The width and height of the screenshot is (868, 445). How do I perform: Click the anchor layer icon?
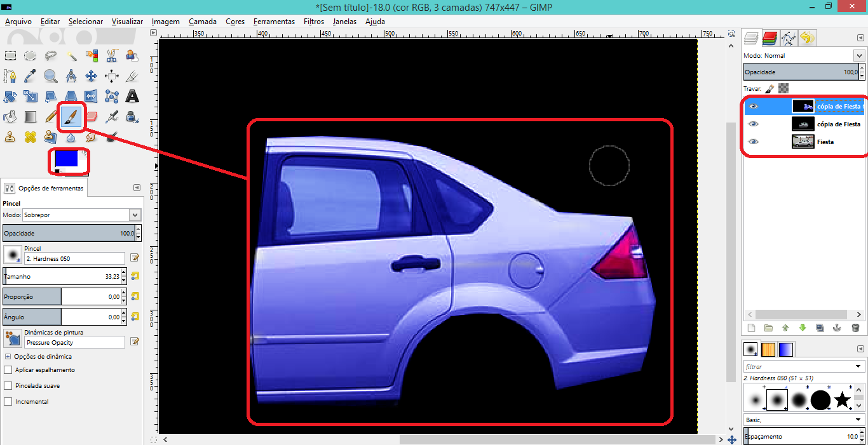click(x=837, y=328)
